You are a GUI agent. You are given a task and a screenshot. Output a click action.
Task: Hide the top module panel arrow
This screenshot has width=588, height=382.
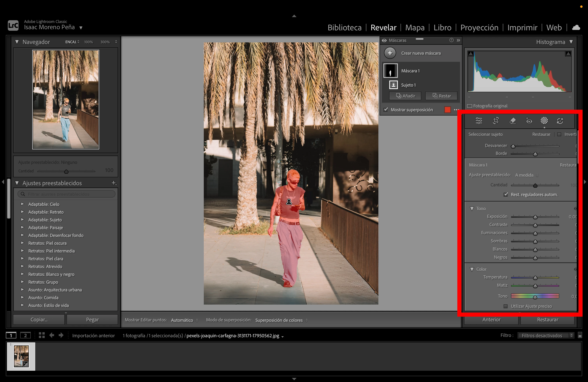point(294,16)
